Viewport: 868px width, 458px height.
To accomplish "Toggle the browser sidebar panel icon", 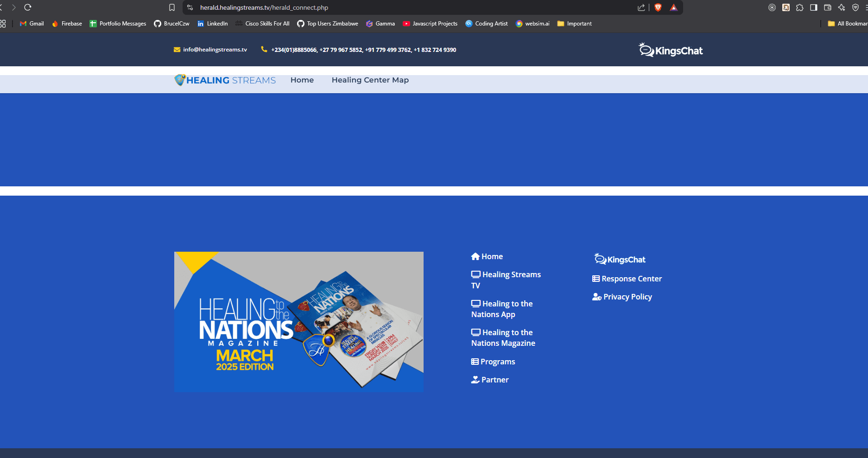I will pyautogui.click(x=814, y=7).
